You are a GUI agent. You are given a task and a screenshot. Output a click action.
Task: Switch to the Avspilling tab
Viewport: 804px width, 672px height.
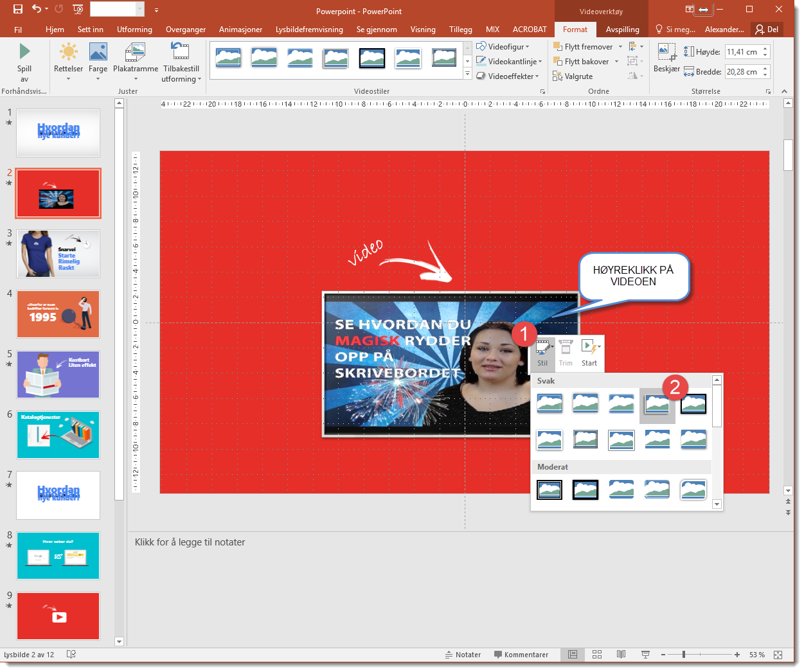[622, 30]
